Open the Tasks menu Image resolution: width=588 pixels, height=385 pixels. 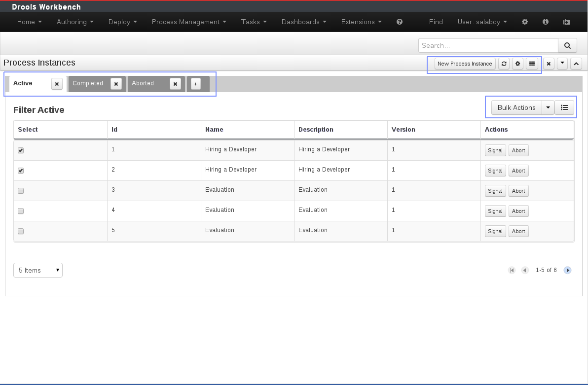(254, 22)
